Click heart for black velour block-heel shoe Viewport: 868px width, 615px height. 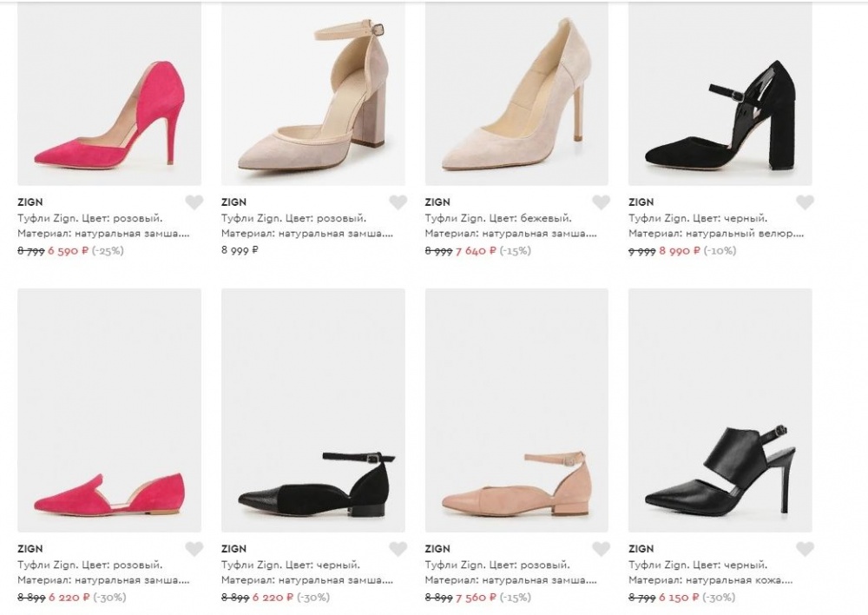point(806,202)
